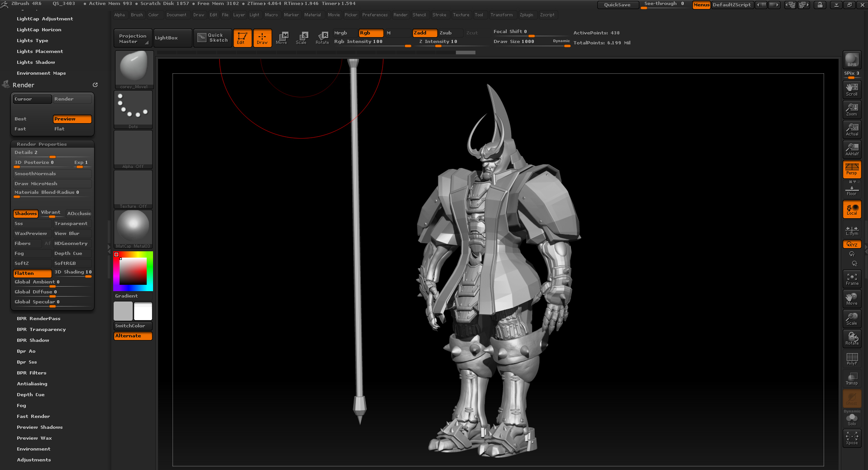The image size is (868, 470).
Task: Click the Actual size icon
Action: coord(852,129)
